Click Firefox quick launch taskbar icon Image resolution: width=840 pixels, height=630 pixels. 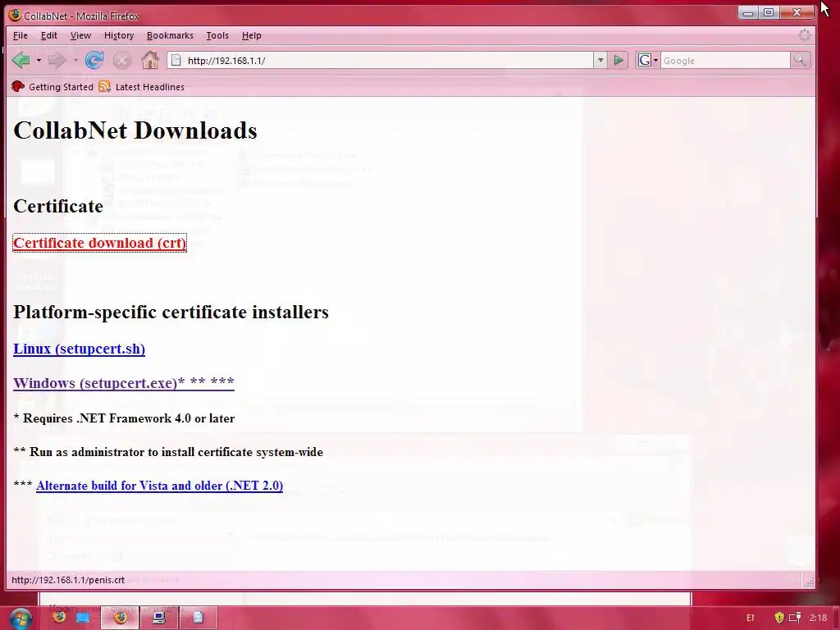point(59,618)
